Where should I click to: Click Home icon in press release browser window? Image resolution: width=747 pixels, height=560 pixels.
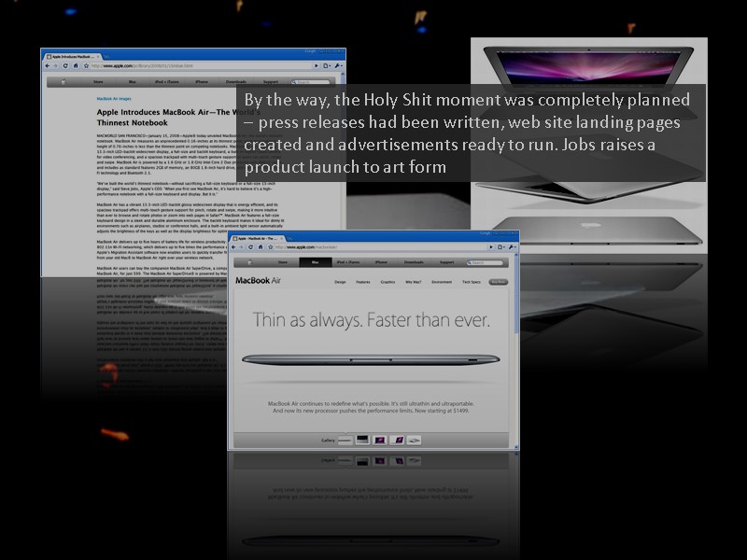coord(76,65)
